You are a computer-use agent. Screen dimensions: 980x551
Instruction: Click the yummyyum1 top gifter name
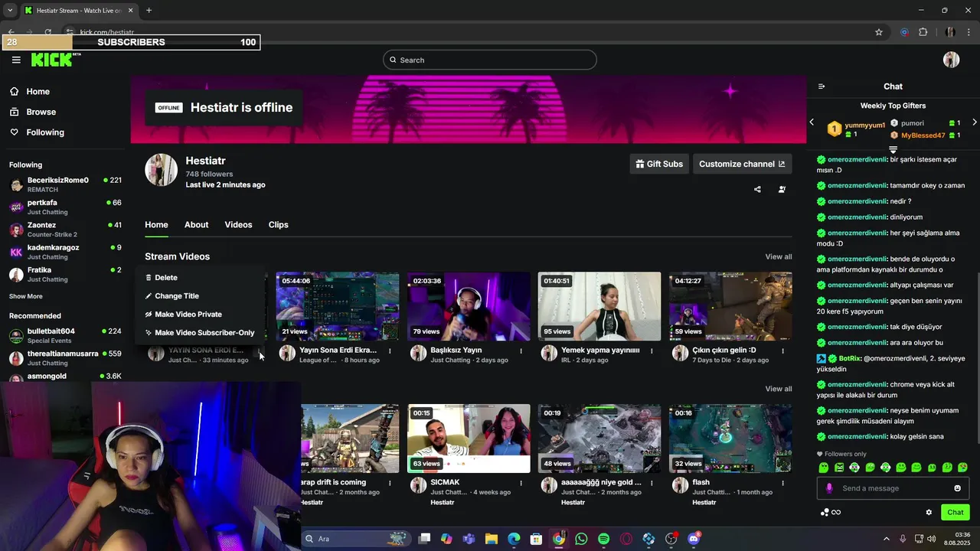pyautogui.click(x=865, y=125)
